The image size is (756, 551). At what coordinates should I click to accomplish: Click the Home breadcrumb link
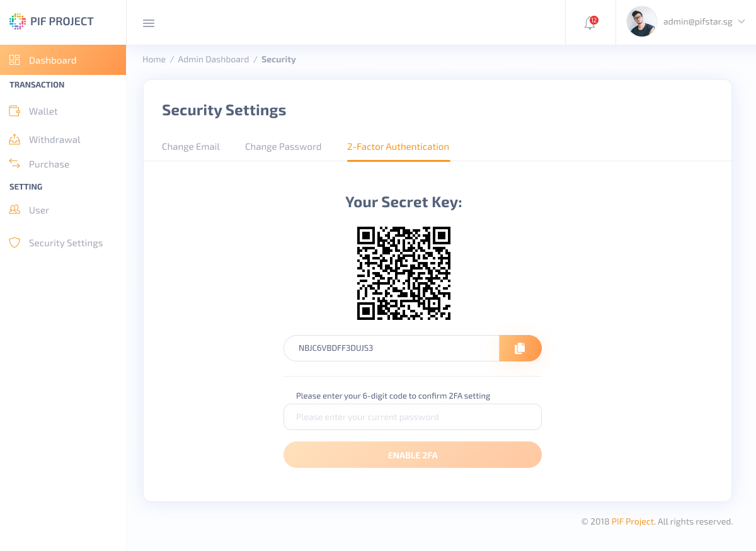[154, 59]
